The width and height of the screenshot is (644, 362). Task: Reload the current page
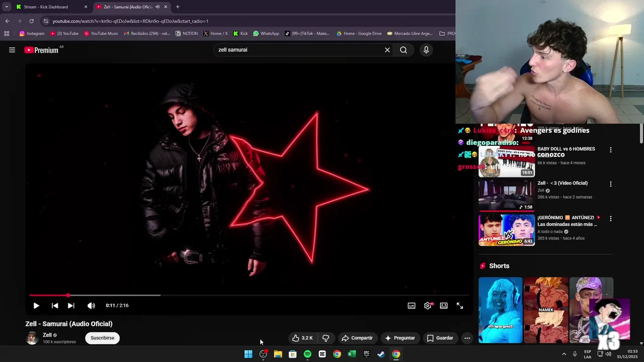click(x=31, y=21)
